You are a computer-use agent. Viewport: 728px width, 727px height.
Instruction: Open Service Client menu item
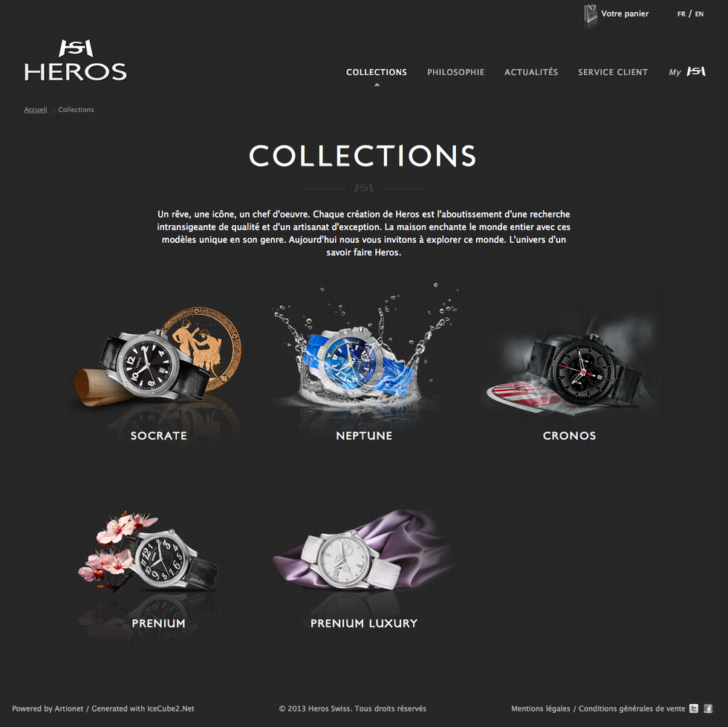[612, 72]
